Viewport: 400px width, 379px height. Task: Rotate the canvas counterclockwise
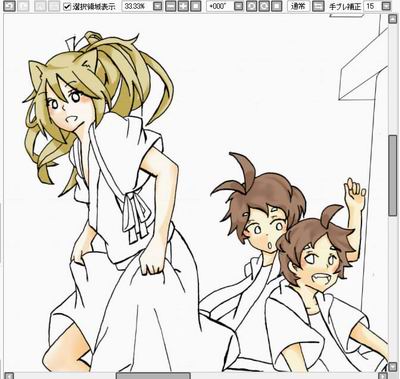pyautogui.click(x=252, y=6)
